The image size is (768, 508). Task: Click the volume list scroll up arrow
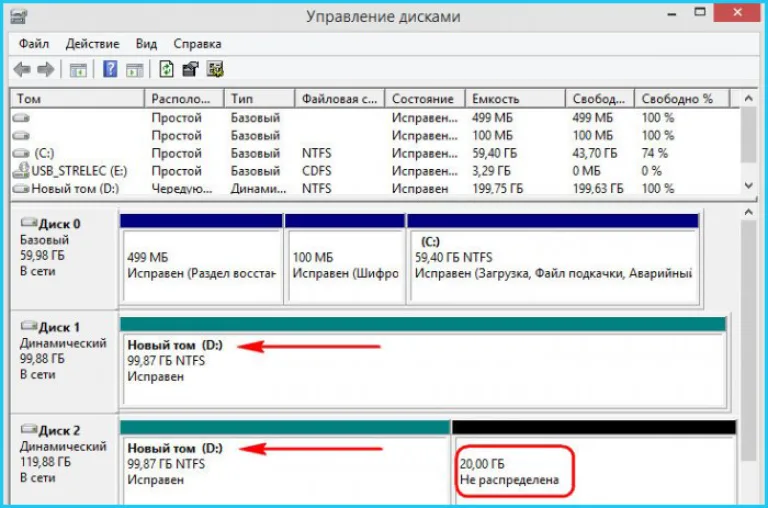pos(748,98)
